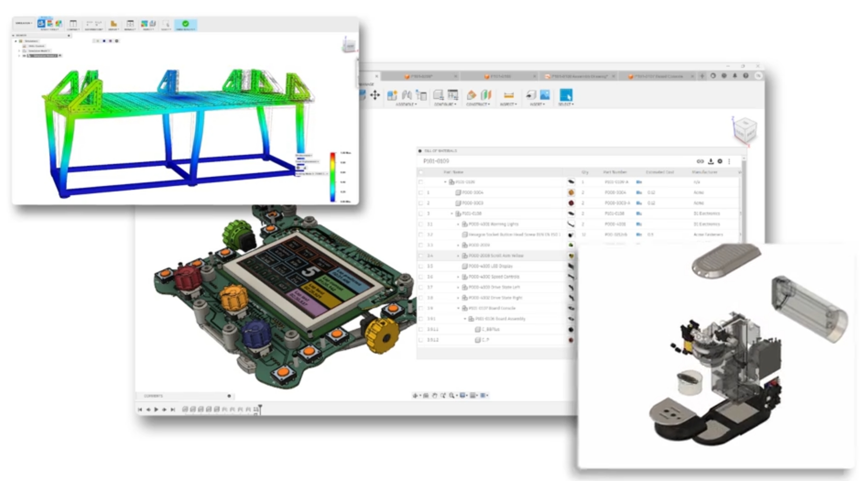Check the P000-4000 LED Display row checkbox
This screenshot has height=481, width=868.
421,266
